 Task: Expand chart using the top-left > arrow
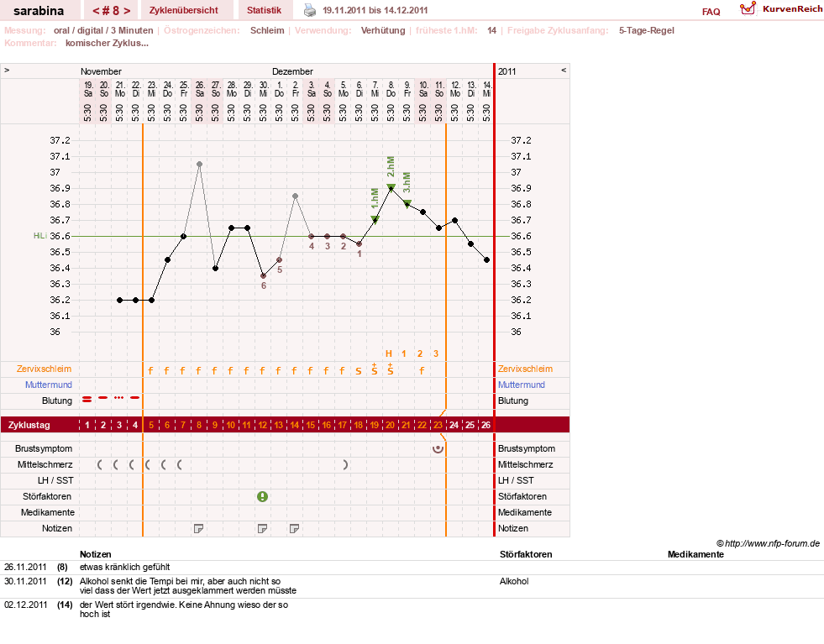point(7,70)
